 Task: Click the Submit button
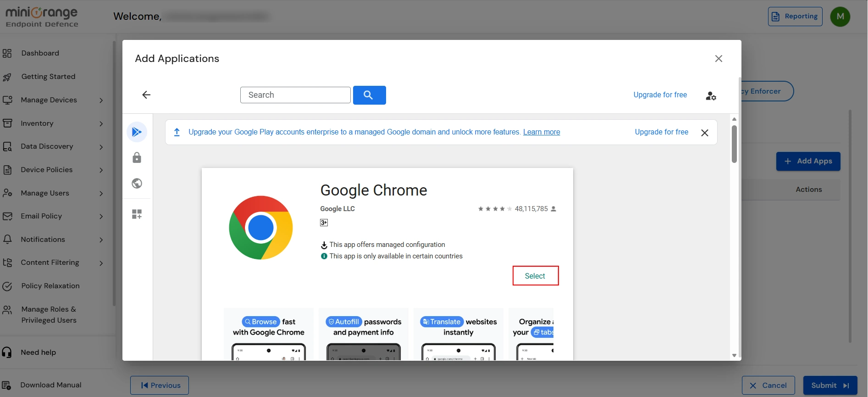click(830, 386)
